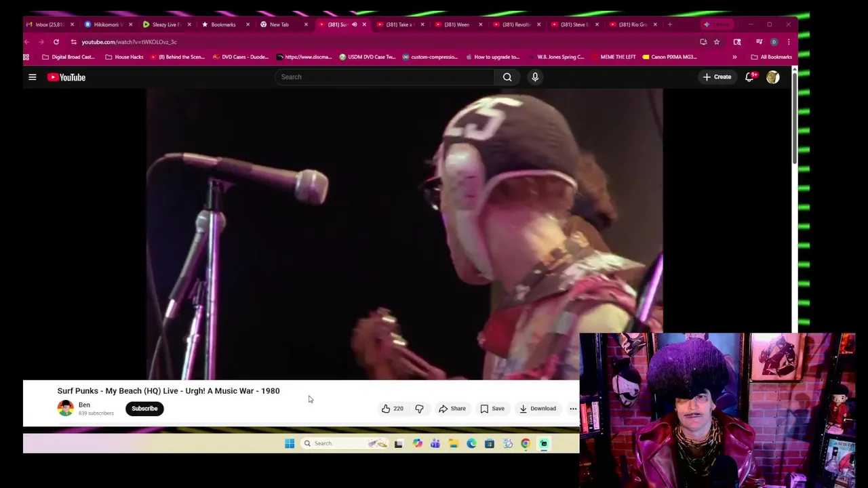
Task: Open YouTube notifications bell
Action: tap(749, 77)
